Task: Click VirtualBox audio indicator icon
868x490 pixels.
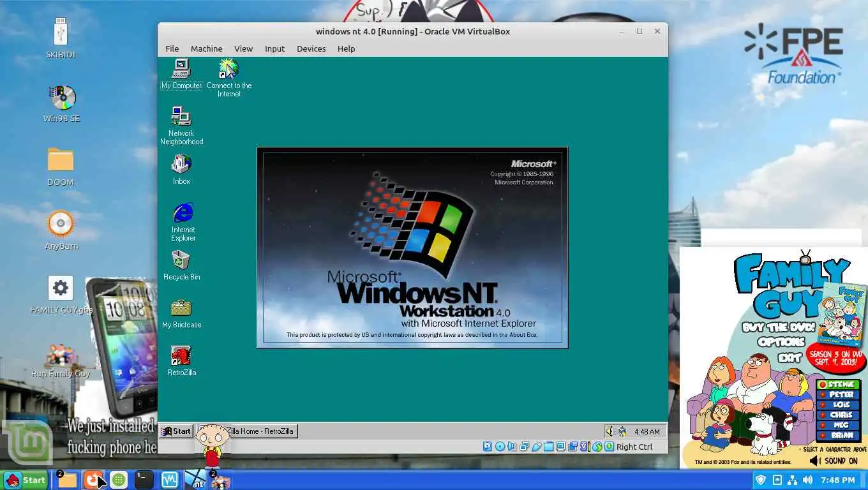Action: coord(512,447)
